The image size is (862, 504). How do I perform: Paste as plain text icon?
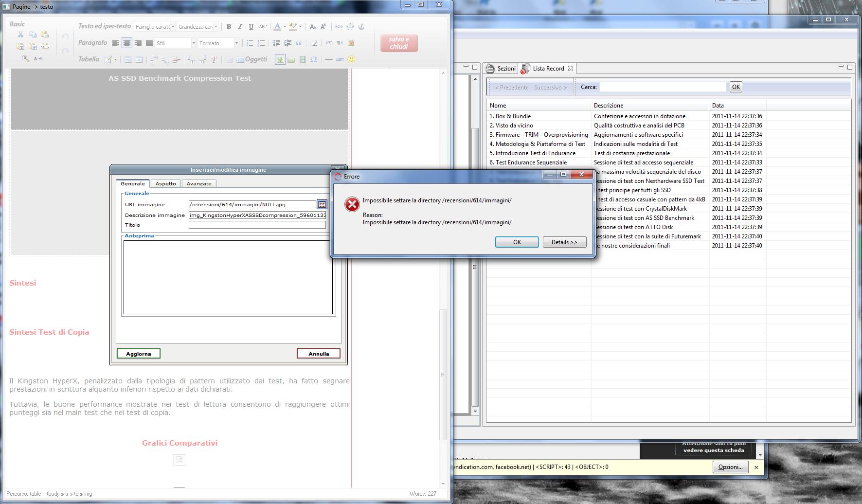click(20, 46)
